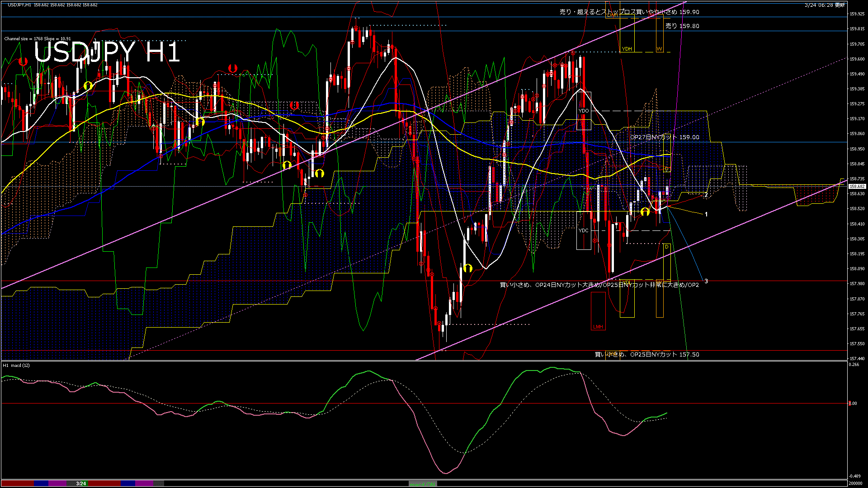The height and width of the screenshot is (488, 868).
Task: Click first red session segment in bottom bar
Action: [17, 483]
